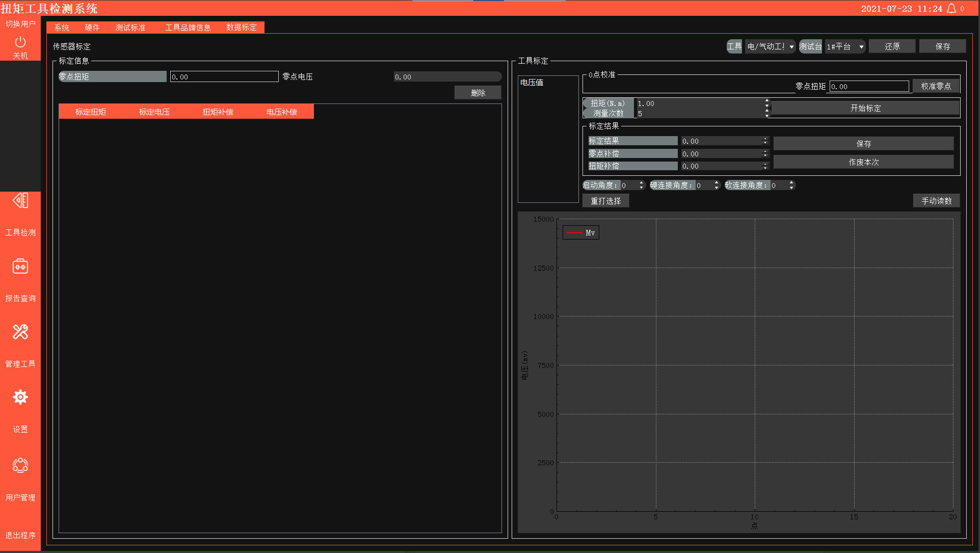Click the notification bell icon
This screenshot has height=553, width=980.
click(x=951, y=9)
